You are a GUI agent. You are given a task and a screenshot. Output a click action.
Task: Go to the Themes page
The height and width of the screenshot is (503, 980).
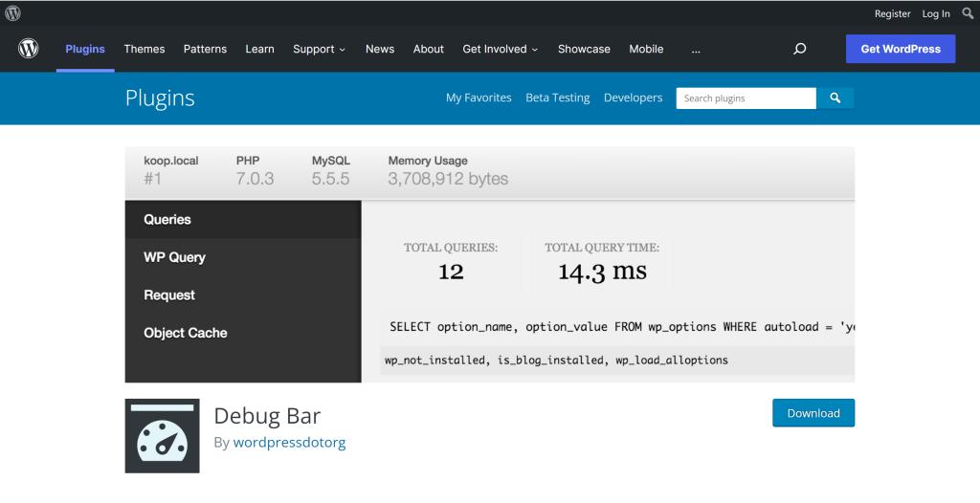[145, 49]
